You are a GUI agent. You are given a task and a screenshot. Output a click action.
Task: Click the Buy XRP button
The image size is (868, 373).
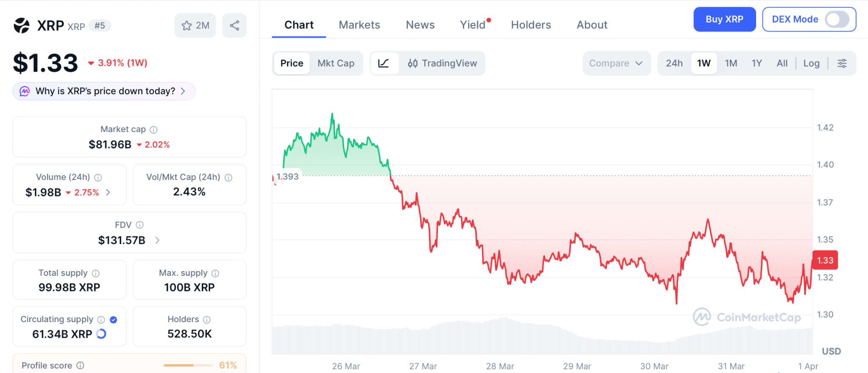click(724, 19)
